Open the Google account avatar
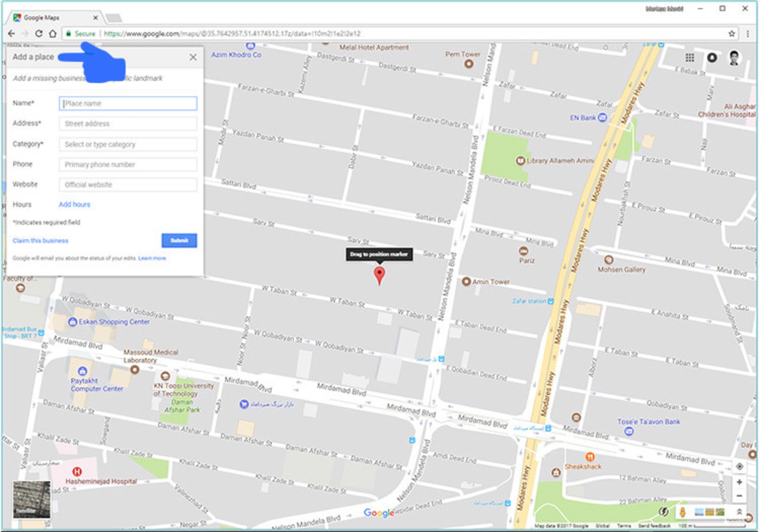The height and width of the screenshot is (532, 760). [734, 58]
